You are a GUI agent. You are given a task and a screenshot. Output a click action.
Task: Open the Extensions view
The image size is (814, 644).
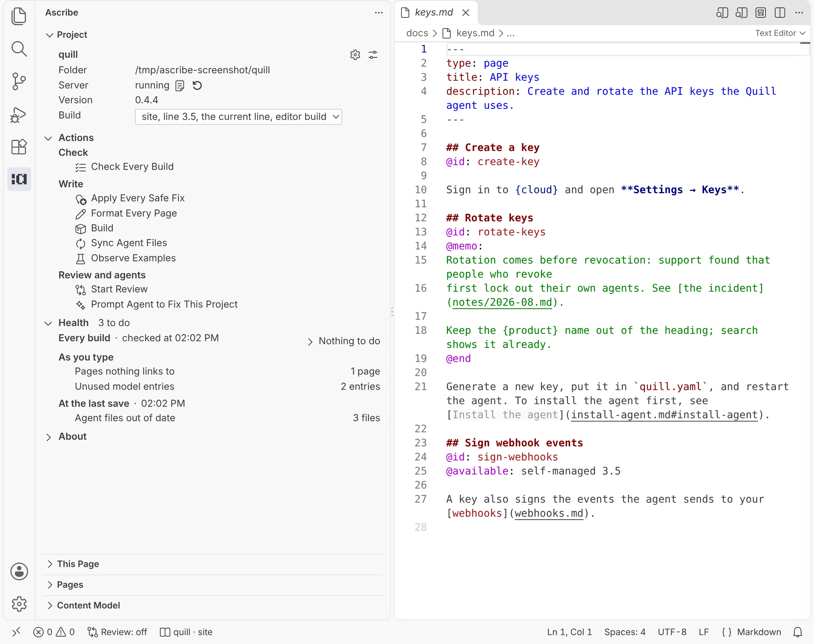(19, 147)
